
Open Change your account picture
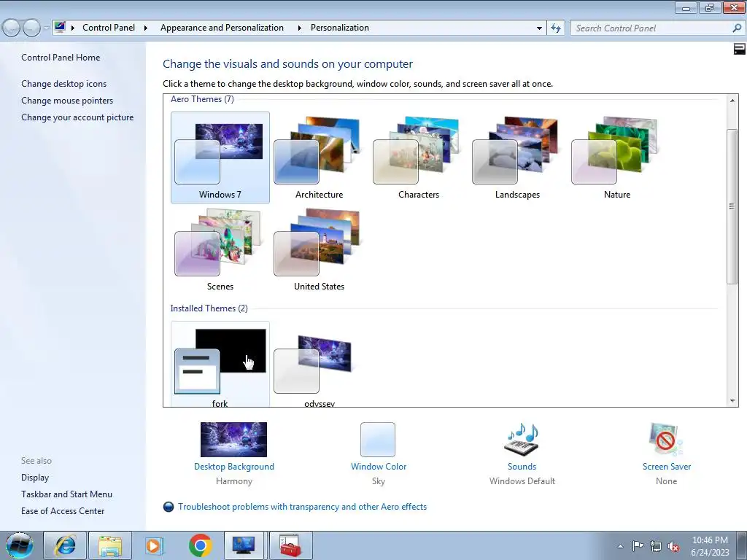point(77,117)
